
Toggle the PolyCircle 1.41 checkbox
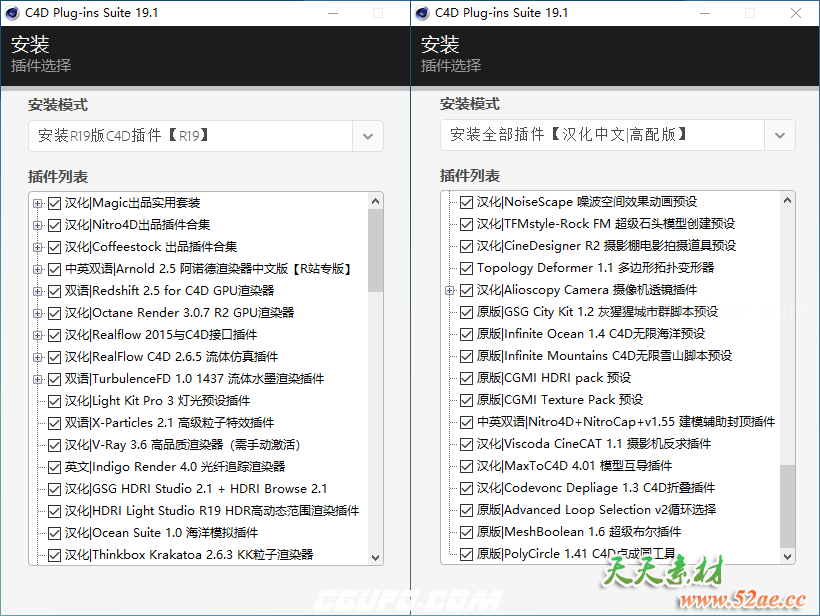[x=466, y=554]
